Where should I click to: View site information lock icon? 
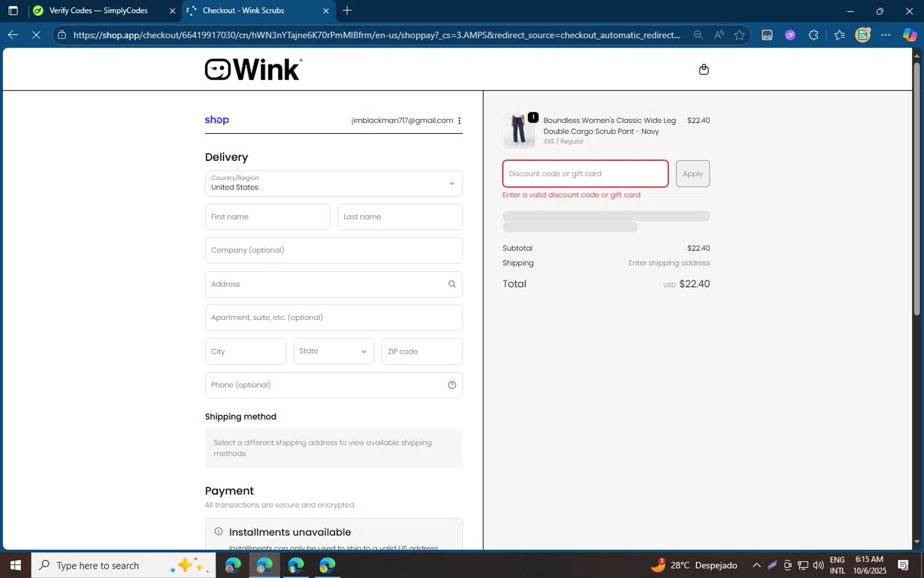(62, 35)
